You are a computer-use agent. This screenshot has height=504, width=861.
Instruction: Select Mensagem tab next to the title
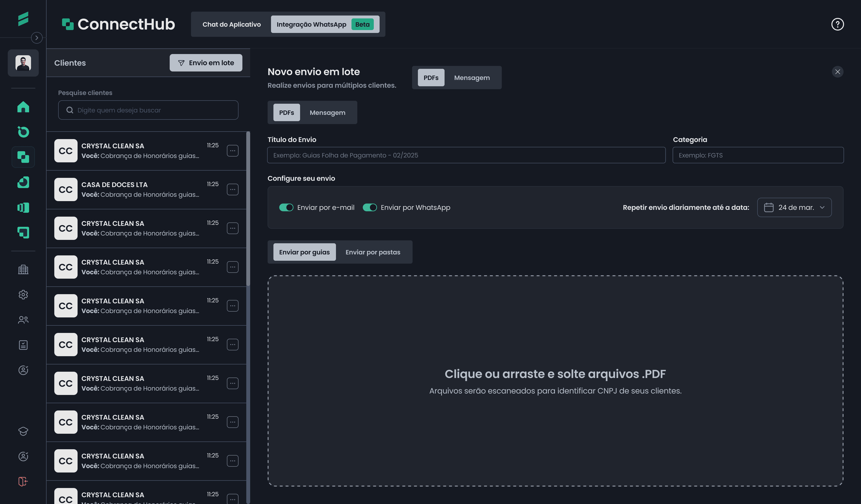tap(471, 78)
